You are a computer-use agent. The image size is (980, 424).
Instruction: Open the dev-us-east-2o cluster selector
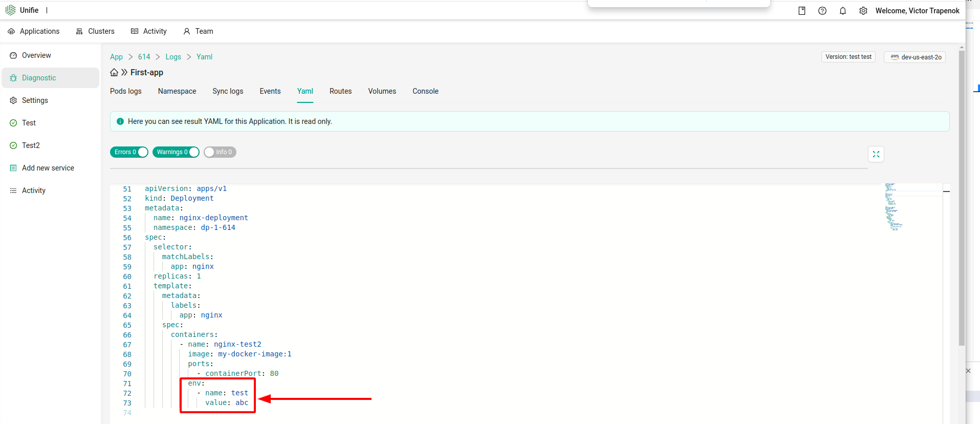pos(914,57)
